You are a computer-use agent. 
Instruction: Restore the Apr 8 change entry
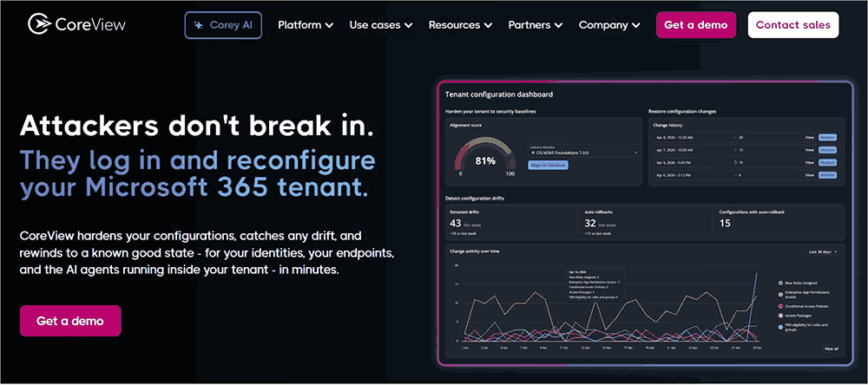827,137
